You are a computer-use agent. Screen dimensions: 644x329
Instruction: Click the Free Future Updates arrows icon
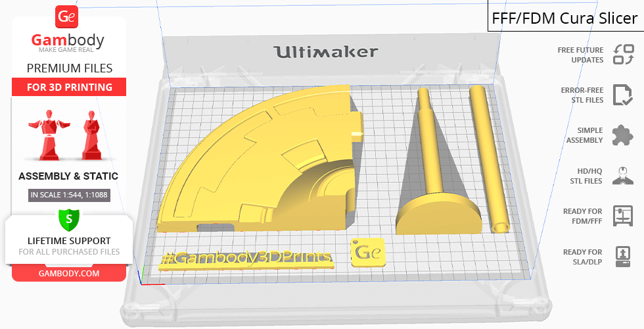[x=622, y=55]
